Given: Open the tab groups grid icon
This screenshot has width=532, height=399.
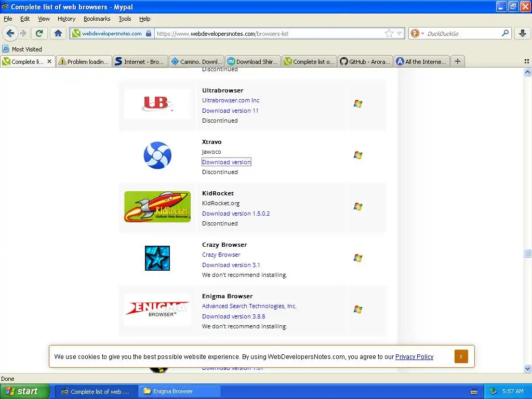Looking at the screenshot, I should pos(527,61).
